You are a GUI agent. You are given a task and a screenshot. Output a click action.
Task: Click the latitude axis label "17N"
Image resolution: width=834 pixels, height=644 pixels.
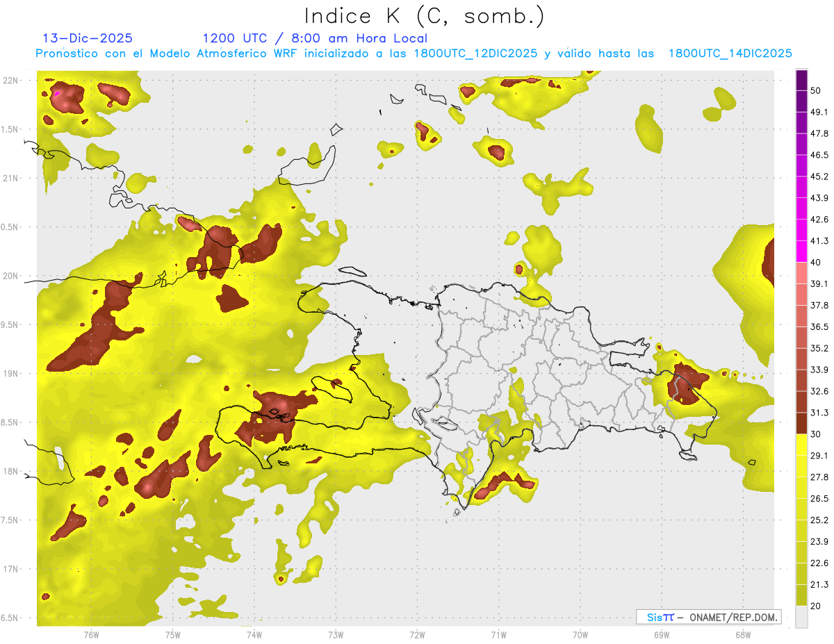coord(10,569)
